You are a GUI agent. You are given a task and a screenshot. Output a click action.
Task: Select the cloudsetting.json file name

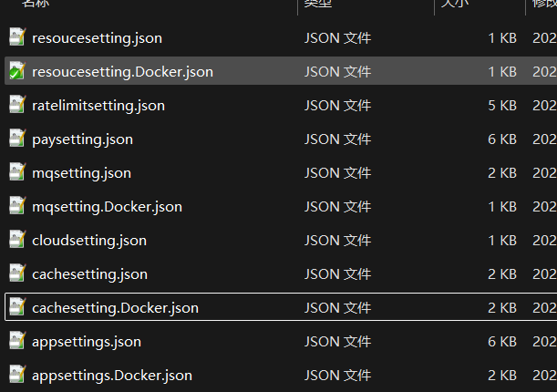coord(89,241)
